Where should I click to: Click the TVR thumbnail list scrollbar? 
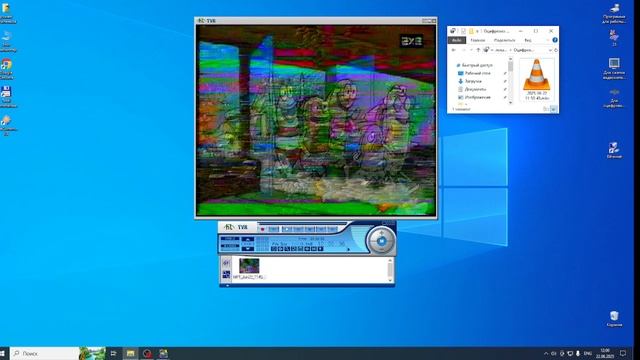390,270
